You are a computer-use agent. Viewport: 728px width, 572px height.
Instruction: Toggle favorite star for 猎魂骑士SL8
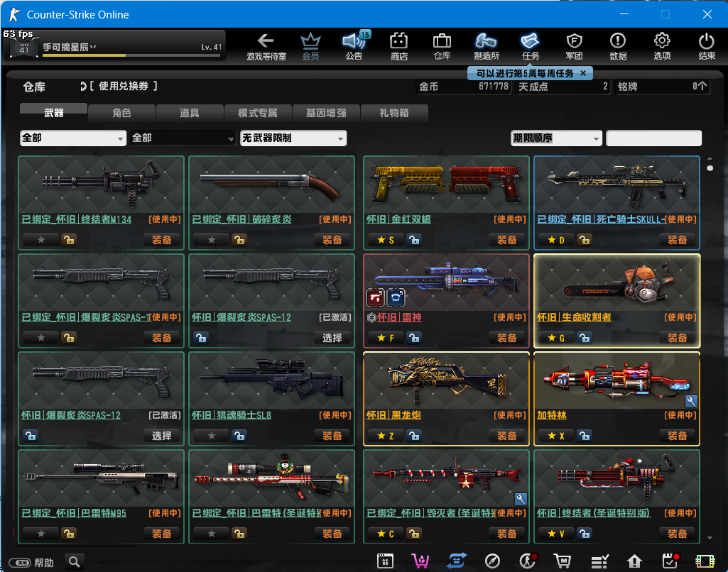(212, 436)
